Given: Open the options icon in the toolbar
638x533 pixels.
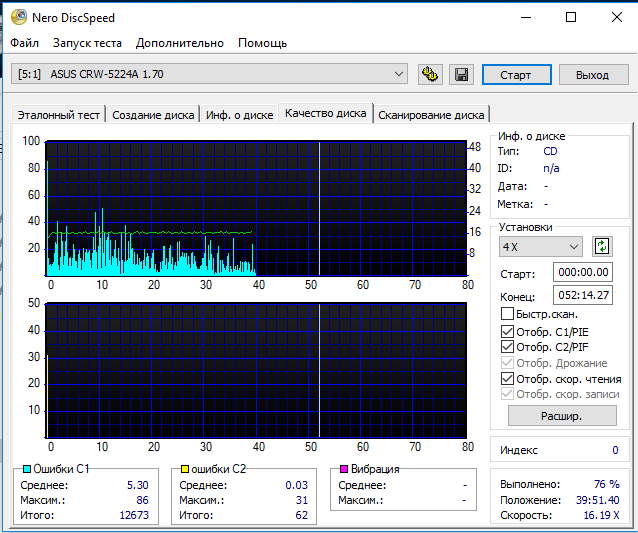Looking at the screenshot, I should pyautogui.click(x=431, y=74).
